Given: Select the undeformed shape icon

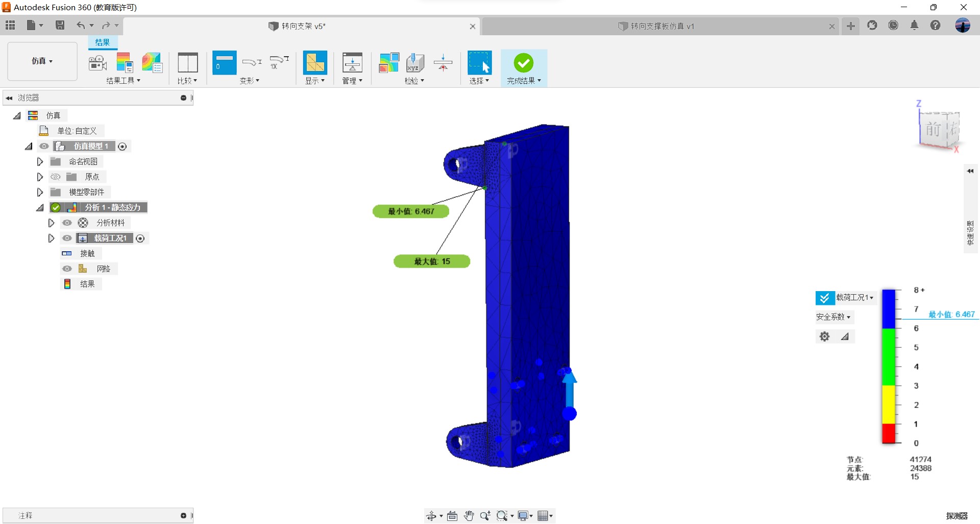Looking at the screenshot, I should click(224, 63).
